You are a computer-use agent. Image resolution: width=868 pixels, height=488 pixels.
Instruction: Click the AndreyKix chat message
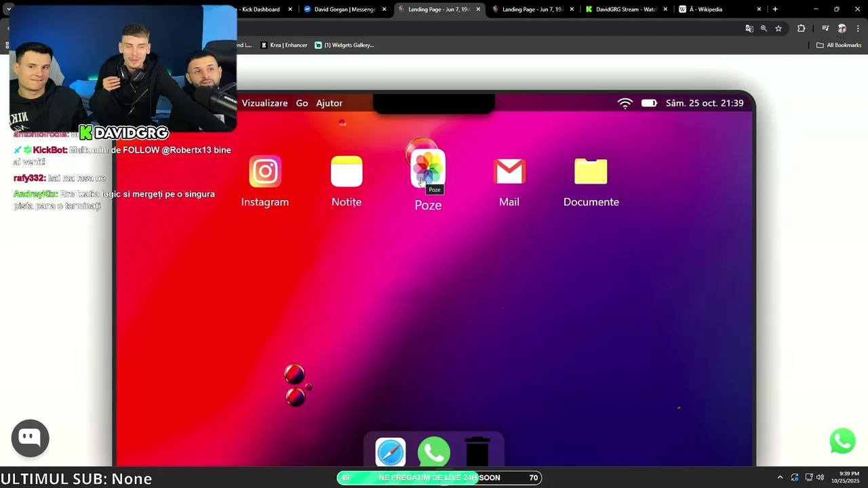(114, 199)
